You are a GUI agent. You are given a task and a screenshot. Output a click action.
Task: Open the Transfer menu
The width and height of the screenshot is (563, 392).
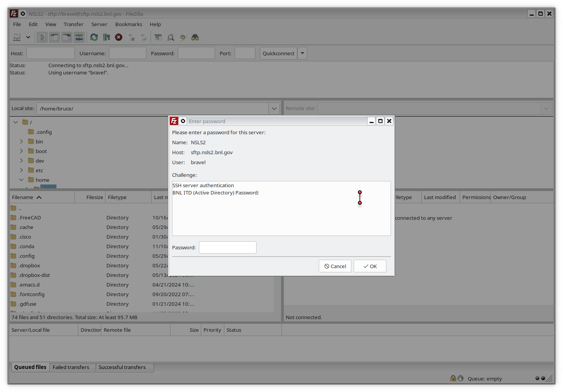73,24
